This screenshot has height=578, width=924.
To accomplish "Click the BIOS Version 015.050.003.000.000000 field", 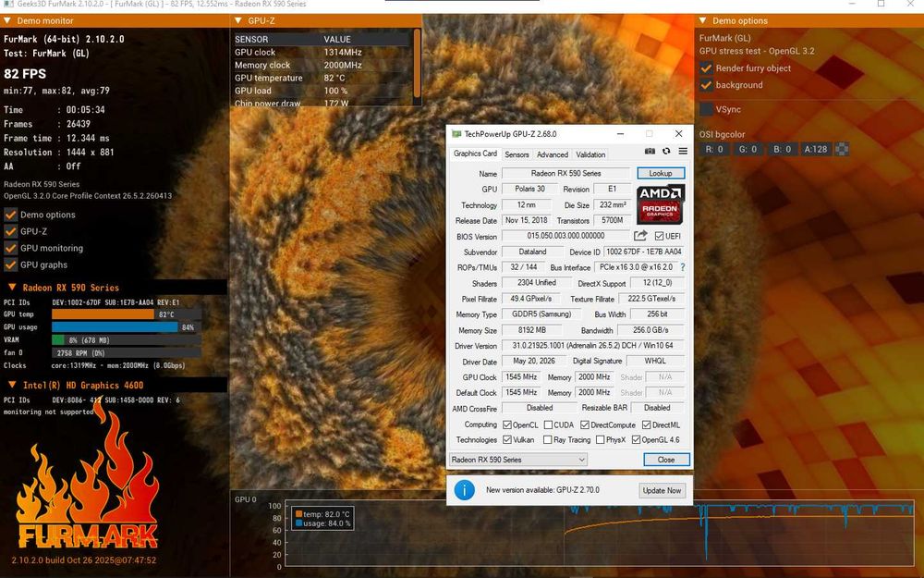I will (565, 236).
